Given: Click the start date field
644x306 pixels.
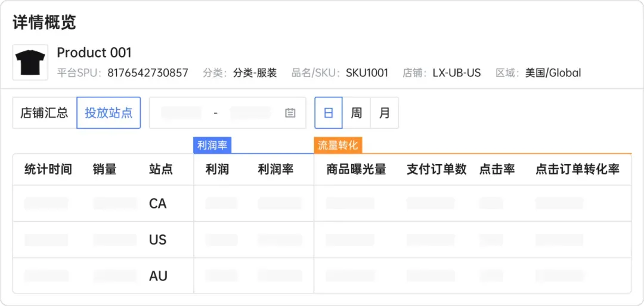Looking at the screenshot, I should [x=181, y=113].
